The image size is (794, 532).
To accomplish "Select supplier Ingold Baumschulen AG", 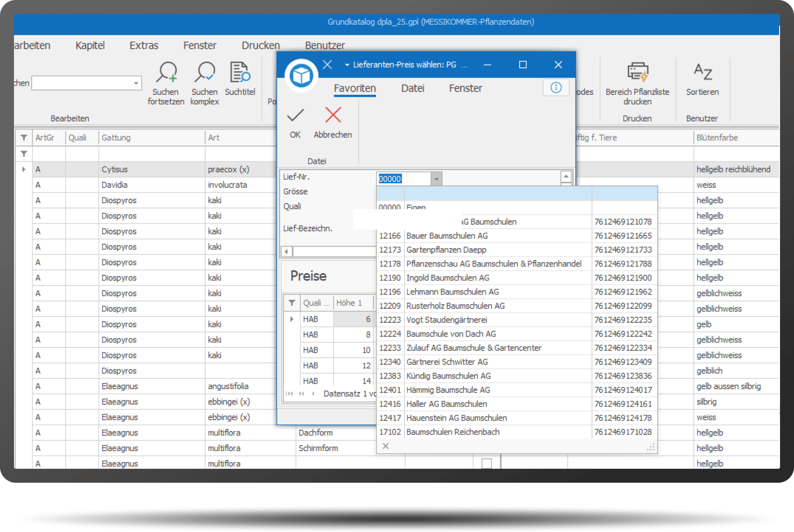I will point(516,278).
